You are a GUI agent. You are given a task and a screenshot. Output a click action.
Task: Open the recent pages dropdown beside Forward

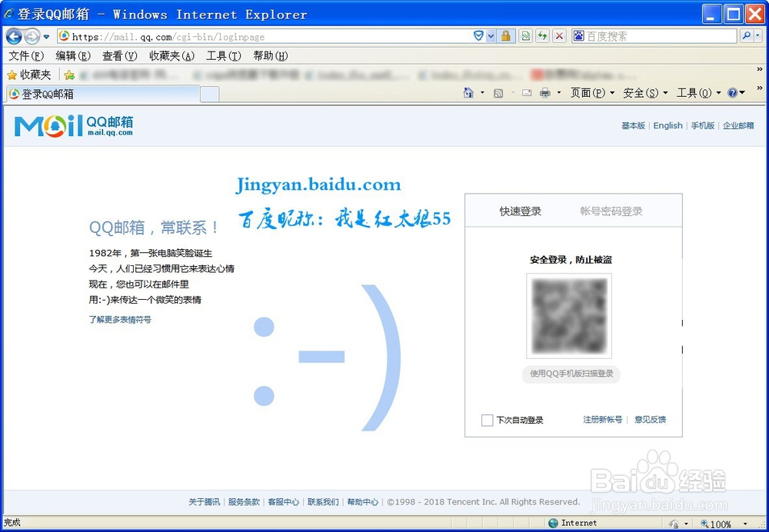coord(47,37)
